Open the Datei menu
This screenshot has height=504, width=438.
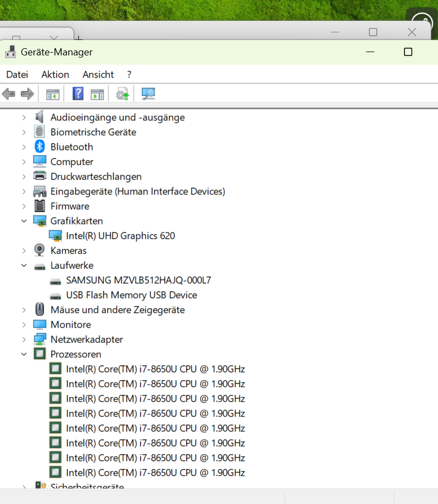[17, 75]
